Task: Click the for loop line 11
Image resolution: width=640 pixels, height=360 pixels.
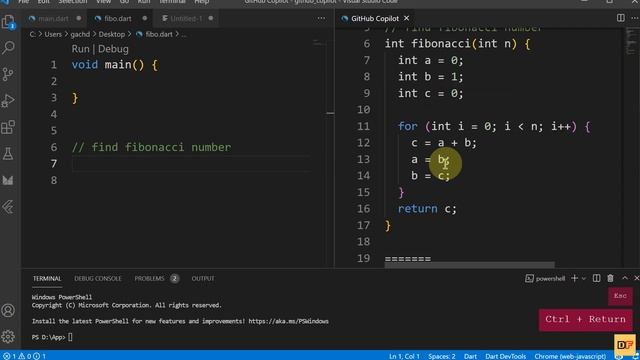Action: [x=494, y=127]
